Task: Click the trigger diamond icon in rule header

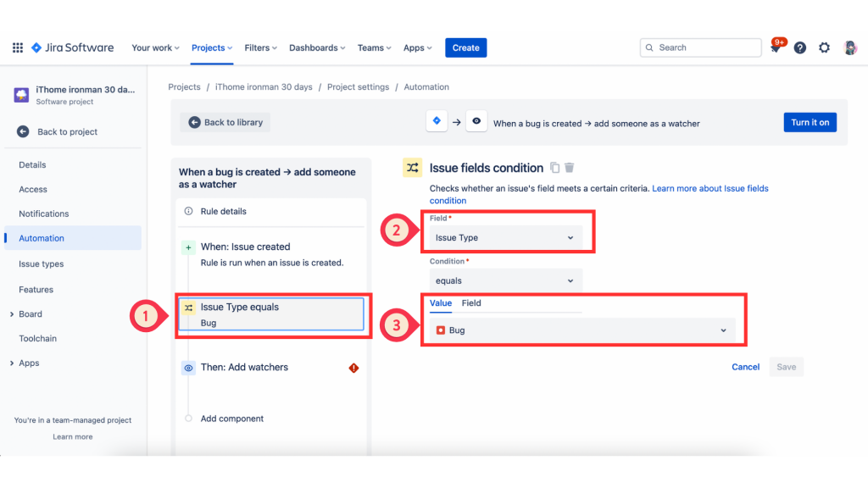Action: (437, 121)
